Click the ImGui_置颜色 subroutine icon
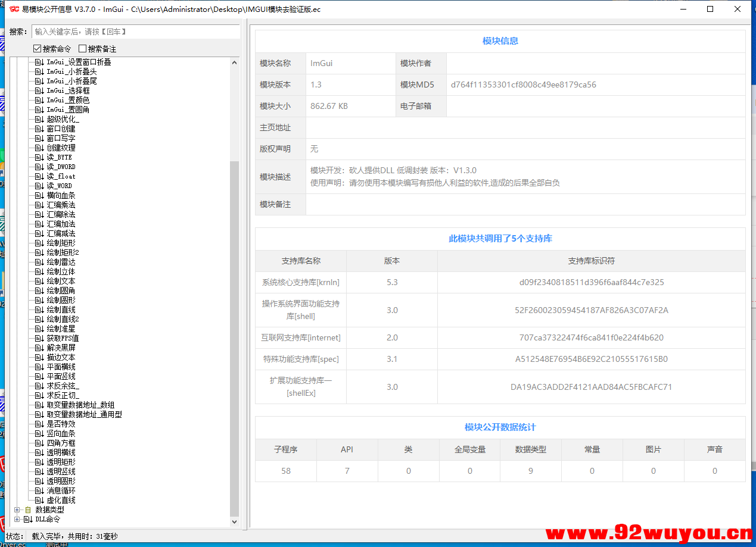Image resolution: width=756 pixels, height=547 pixels. 37,99
